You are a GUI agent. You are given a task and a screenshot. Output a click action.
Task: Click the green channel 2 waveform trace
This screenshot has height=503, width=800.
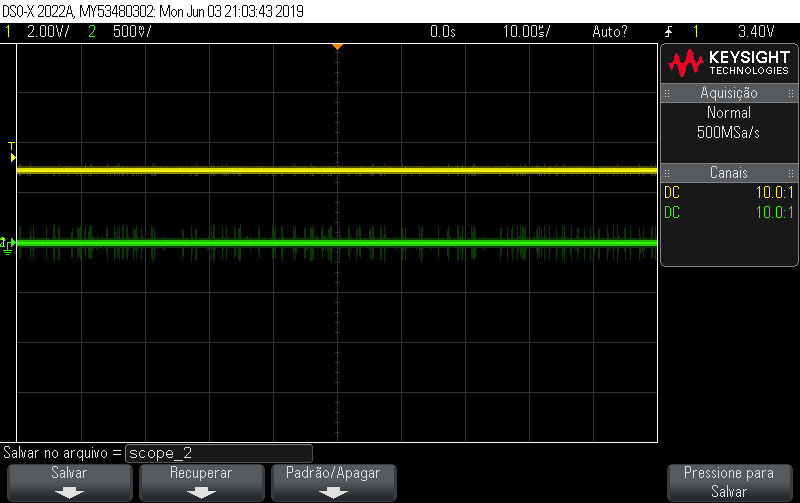coord(337,243)
